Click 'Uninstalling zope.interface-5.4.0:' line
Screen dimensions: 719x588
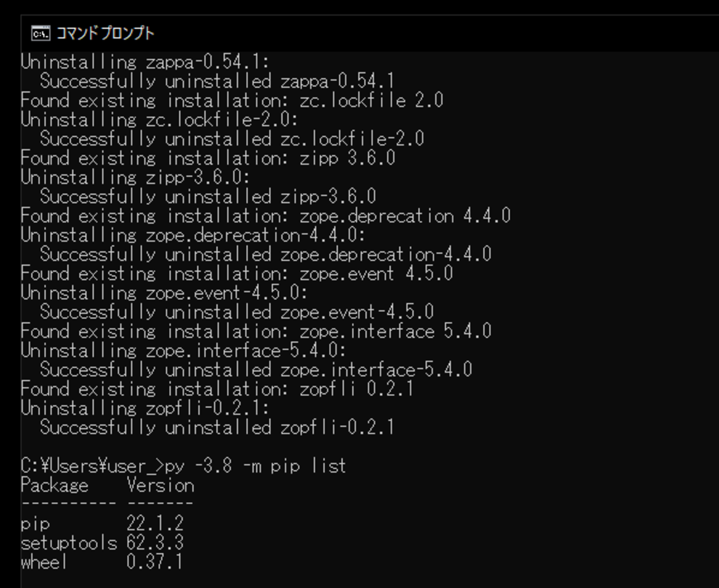click(x=183, y=350)
